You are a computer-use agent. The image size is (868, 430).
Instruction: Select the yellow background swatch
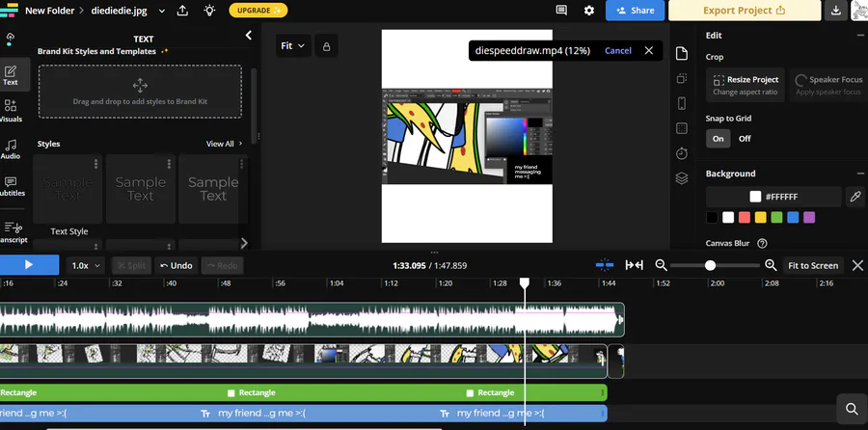(x=761, y=218)
